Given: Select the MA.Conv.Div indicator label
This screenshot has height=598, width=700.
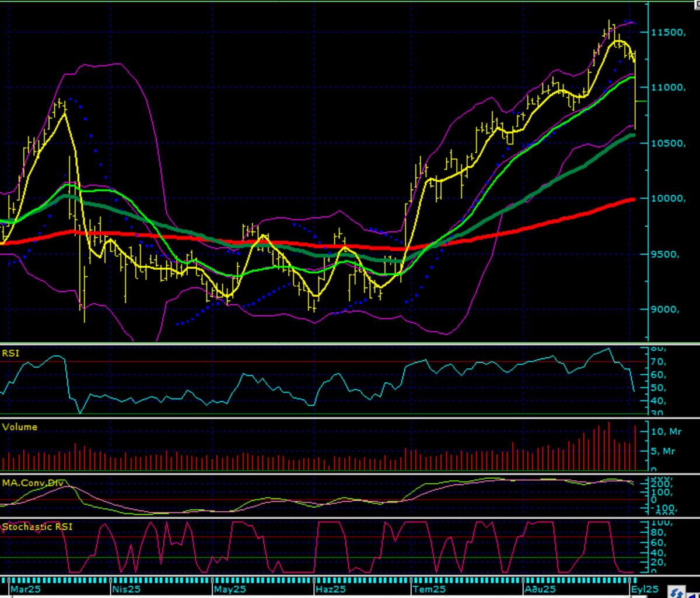Looking at the screenshot, I should [33, 483].
